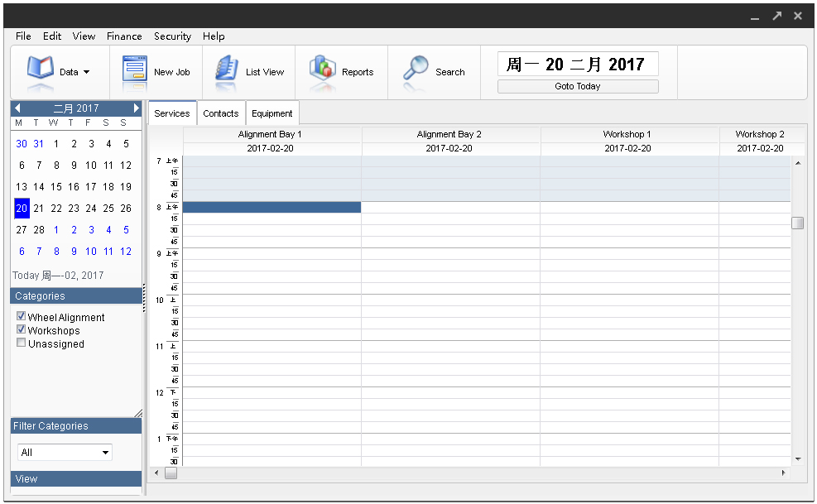Open the Data dropdown arrow
Screen dimensions: 817x504
pyautogui.click(x=86, y=72)
